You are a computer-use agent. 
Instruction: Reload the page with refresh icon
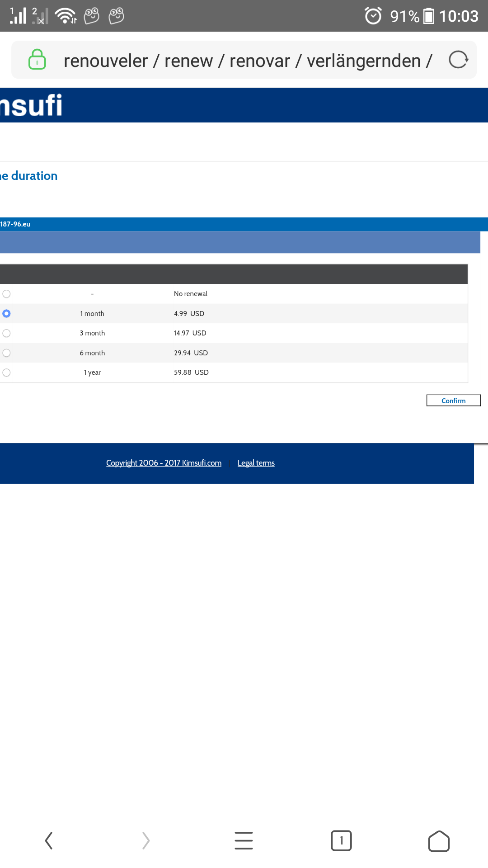[x=458, y=60]
